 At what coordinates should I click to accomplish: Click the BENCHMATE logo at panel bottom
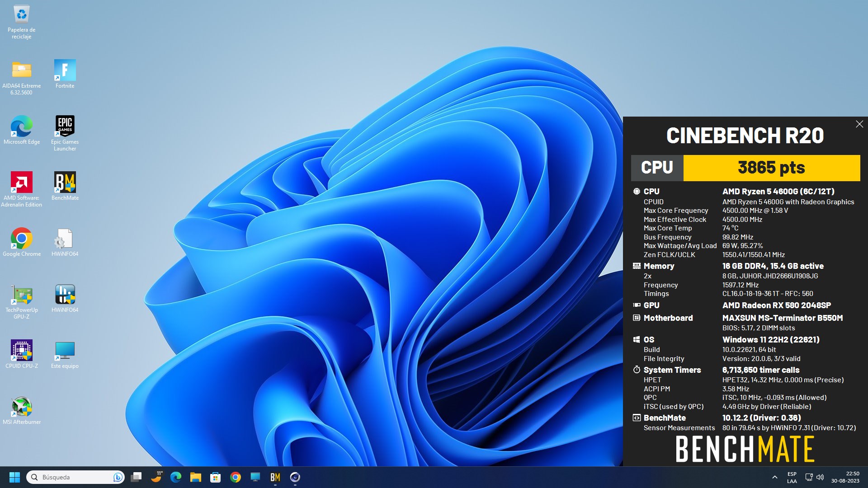pyautogui.click(x=745, y=449)
